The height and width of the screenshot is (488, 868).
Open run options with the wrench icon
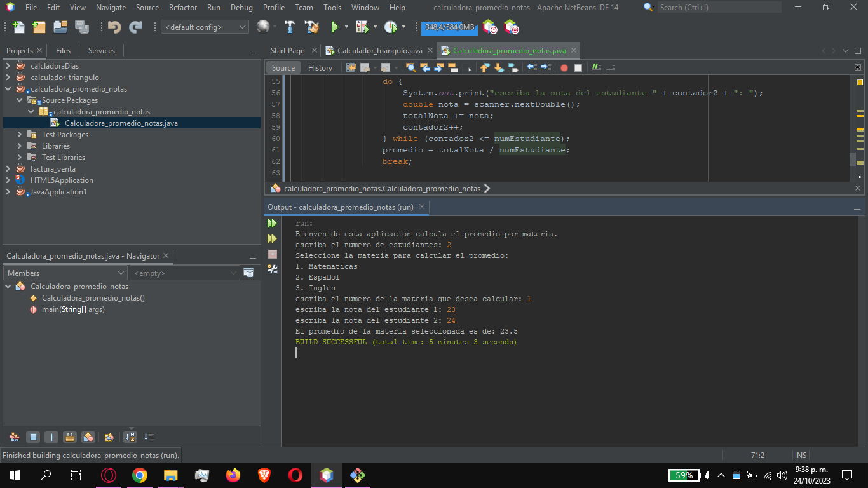coord(272,269)
